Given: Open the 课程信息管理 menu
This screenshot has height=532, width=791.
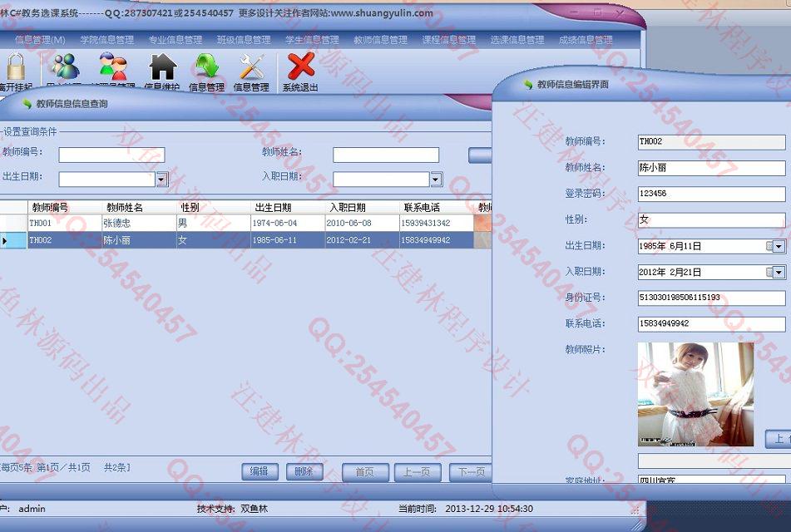Looking at the screenshot, I should pyautogui.click(x=449, y=39).
